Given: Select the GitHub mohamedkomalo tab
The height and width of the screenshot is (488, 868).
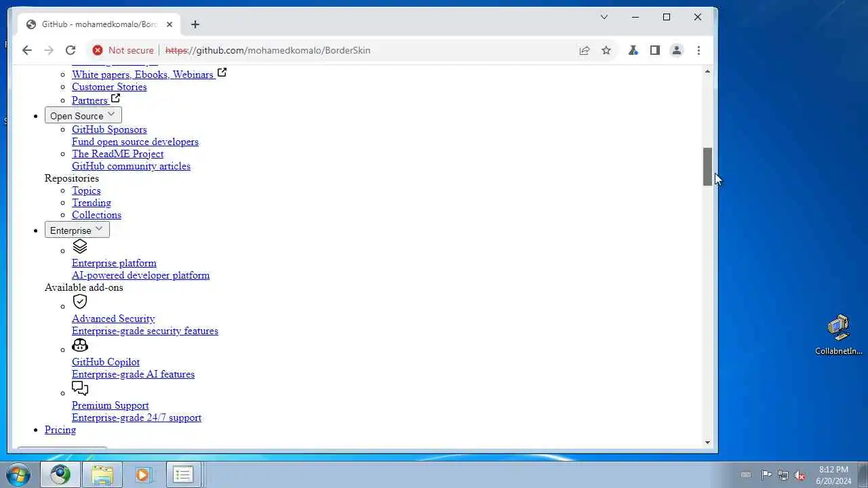Looking at the screenshot, I should click(99, 24).
